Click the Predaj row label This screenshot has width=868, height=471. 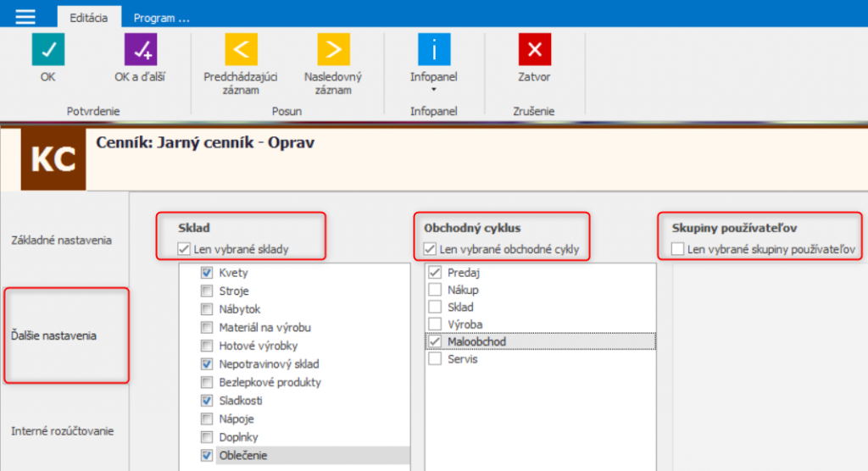pos(464,272)
